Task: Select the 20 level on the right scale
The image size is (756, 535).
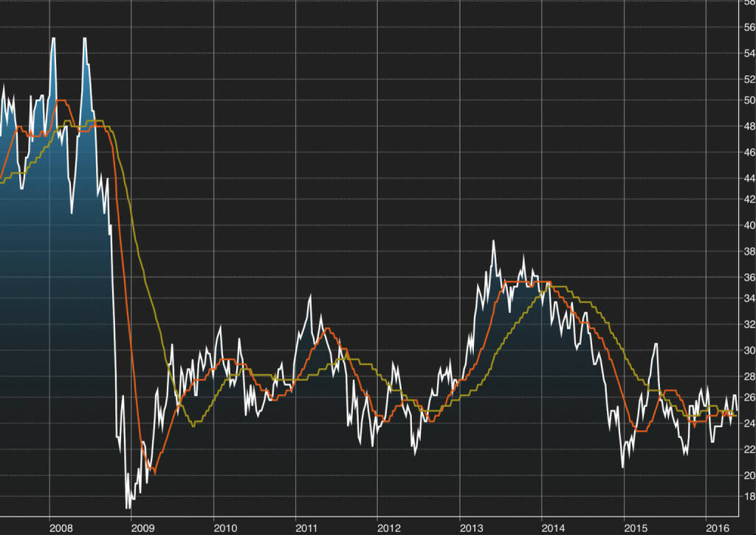Action: [x=749, y=475]
